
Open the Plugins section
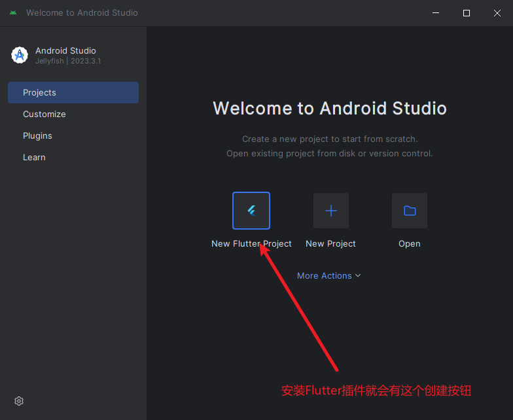[x=37, y=135]
